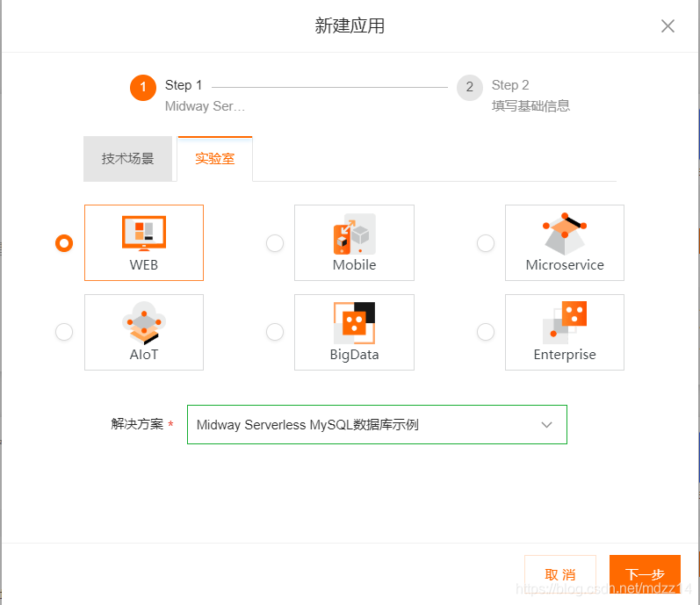Click the WEB card label text
This screenshot has height=605, width=700.
click(144, 265)
